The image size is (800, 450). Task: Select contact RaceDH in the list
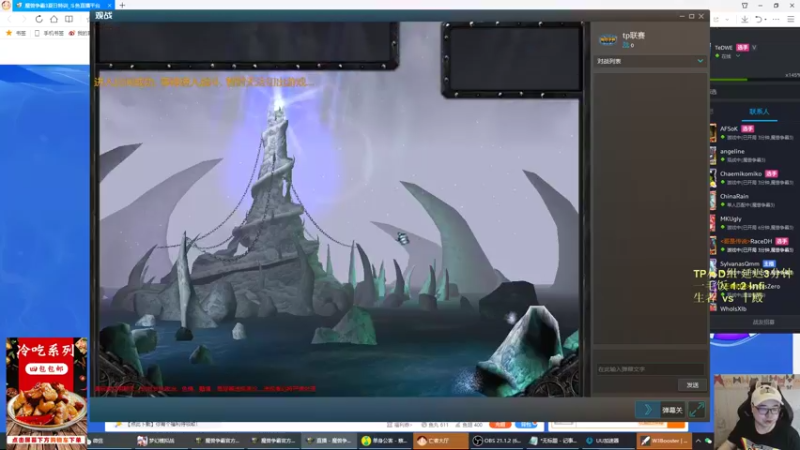point(753,245)
